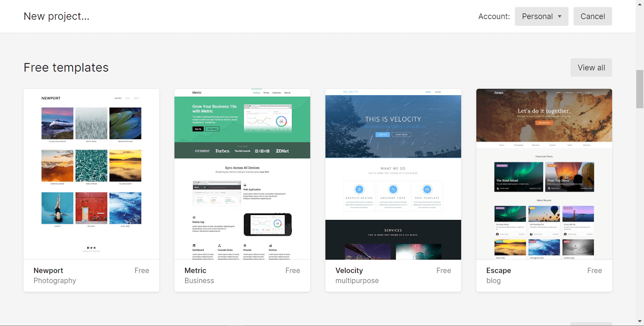Image resolution: width=644 pixels, height=326 pixels.
Task: Select the Escape template preview thumbnail
Action: pyautogui.click(x=544, y=174)
